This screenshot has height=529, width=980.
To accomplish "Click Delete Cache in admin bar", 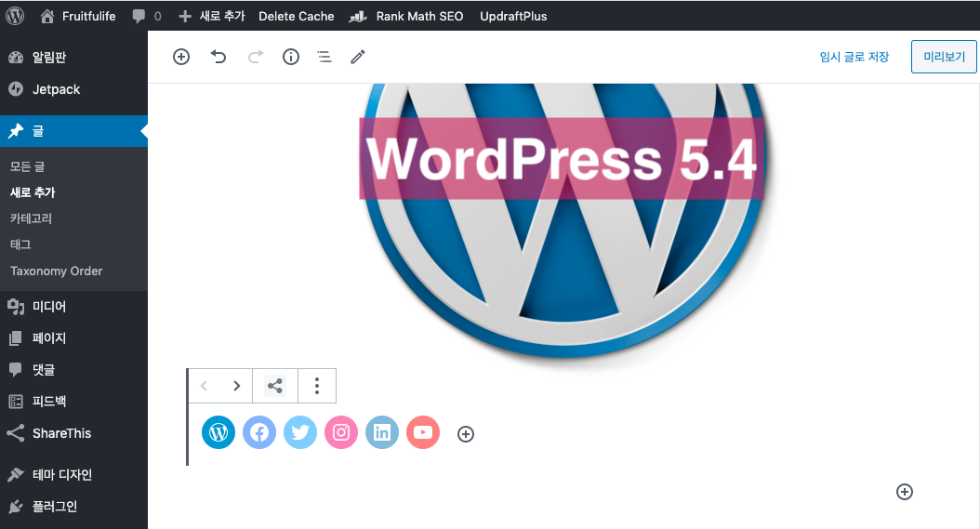I will coord(297,16).
